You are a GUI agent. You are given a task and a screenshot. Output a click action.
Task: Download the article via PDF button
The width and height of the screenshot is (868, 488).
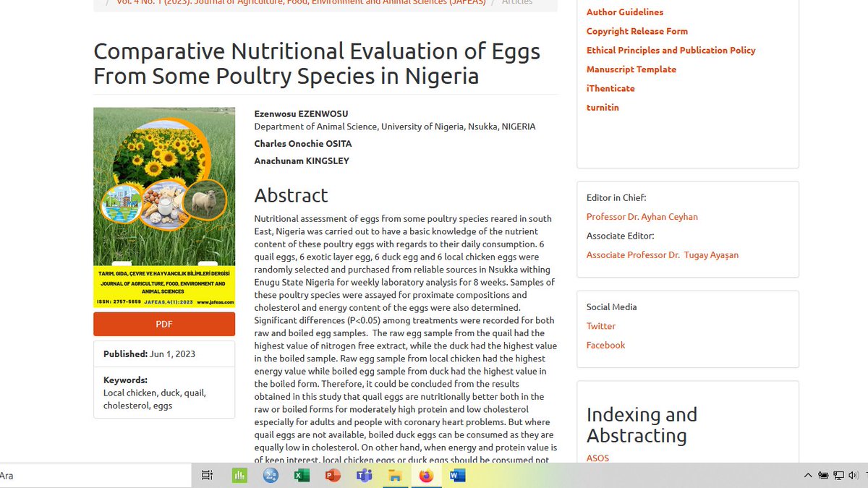[164, 324]
